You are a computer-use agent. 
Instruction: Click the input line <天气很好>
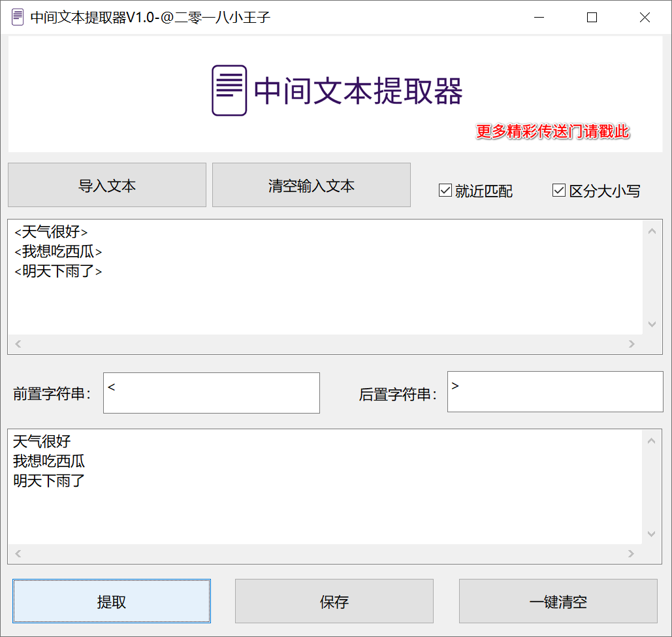pyautogui.click(x=51, y=232)
